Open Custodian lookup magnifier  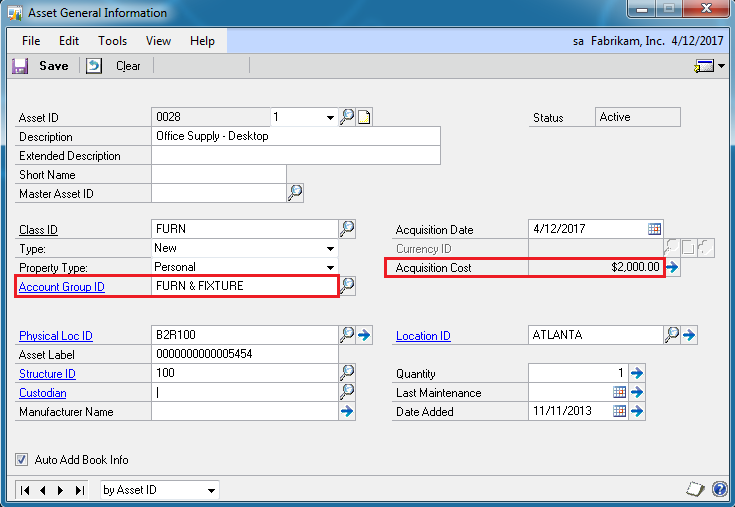click(x=347, y=391)
